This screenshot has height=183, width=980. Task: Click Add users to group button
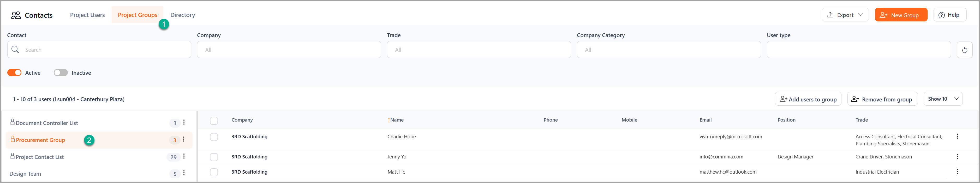click(808, 99)
